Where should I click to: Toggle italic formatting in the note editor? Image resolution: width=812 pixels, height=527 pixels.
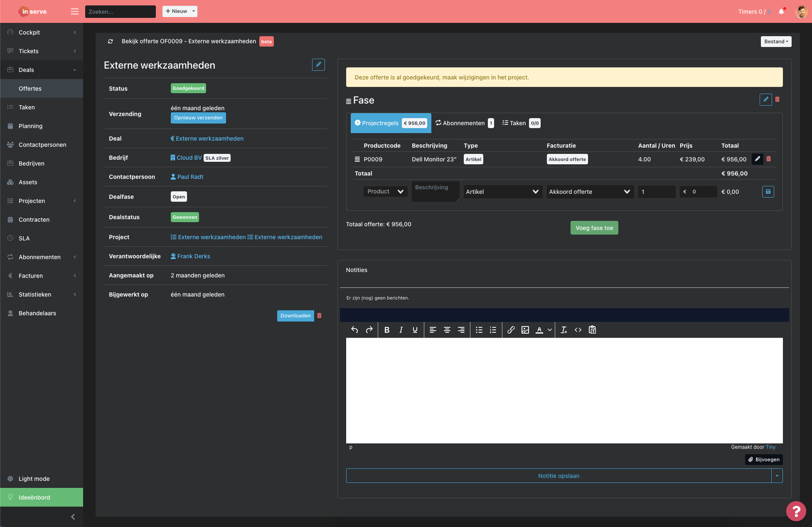(x=401, y=329)
